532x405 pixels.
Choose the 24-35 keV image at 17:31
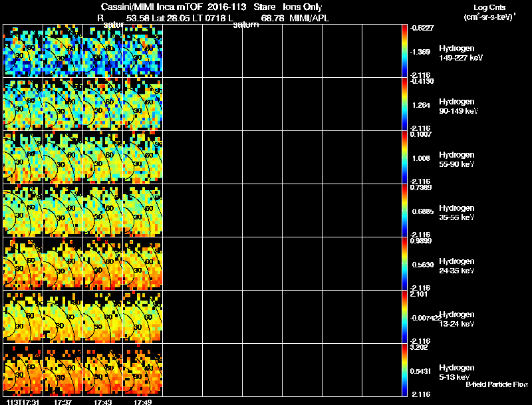point(23,264)
